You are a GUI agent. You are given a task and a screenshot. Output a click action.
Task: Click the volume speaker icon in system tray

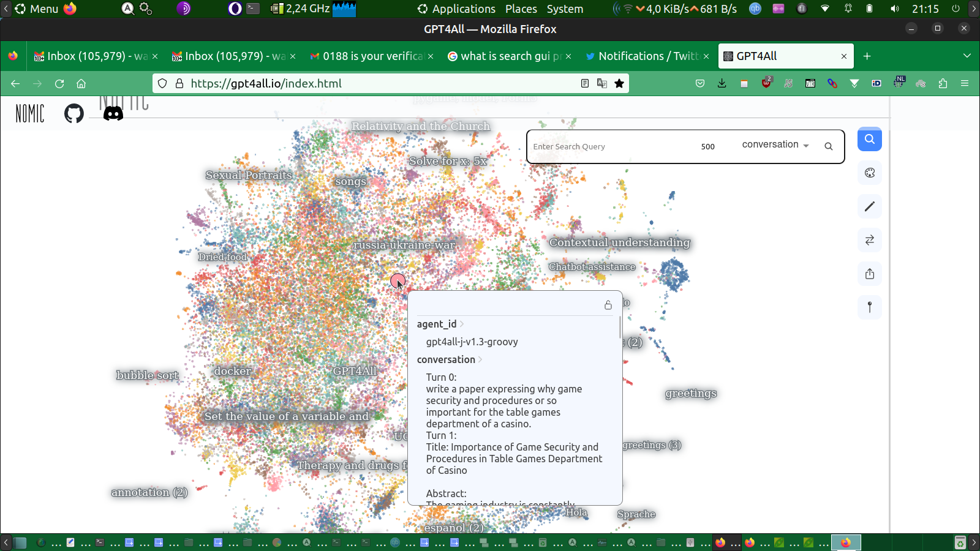coord(895,9)
